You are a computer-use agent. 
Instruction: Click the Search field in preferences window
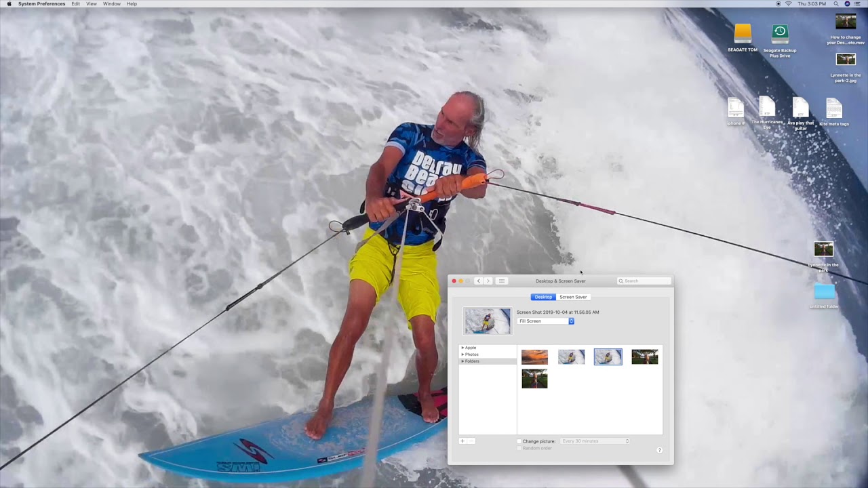(644, 281)
